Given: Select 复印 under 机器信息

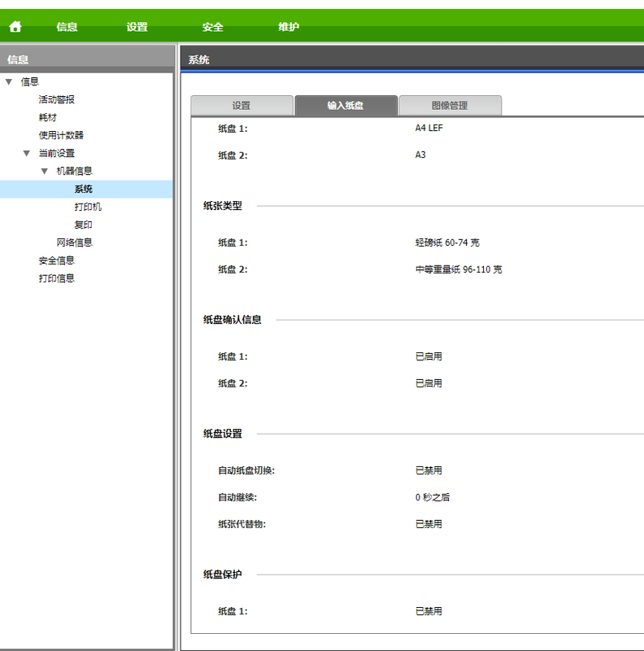Looking at the screenshot, I should click(83, 225).
